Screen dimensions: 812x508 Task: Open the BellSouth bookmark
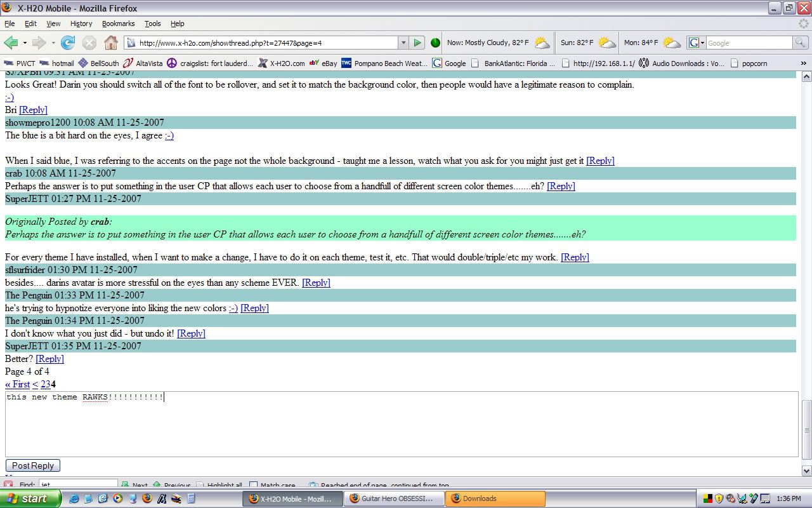(x=98, y=63)
